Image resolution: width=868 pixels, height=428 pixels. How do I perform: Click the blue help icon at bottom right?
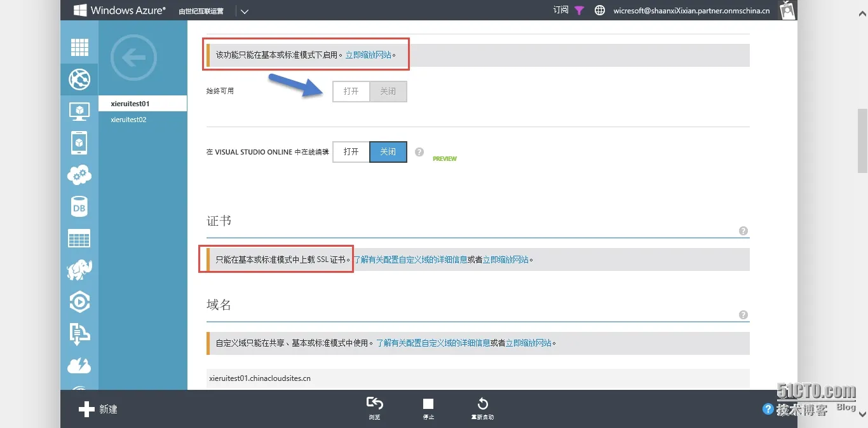point(768,409)
